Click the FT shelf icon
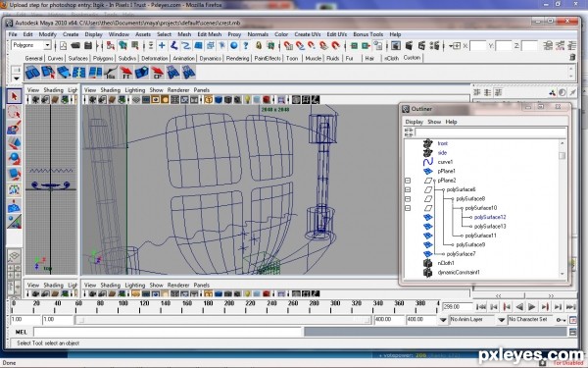The image size is (588, 368). (126, 73)
